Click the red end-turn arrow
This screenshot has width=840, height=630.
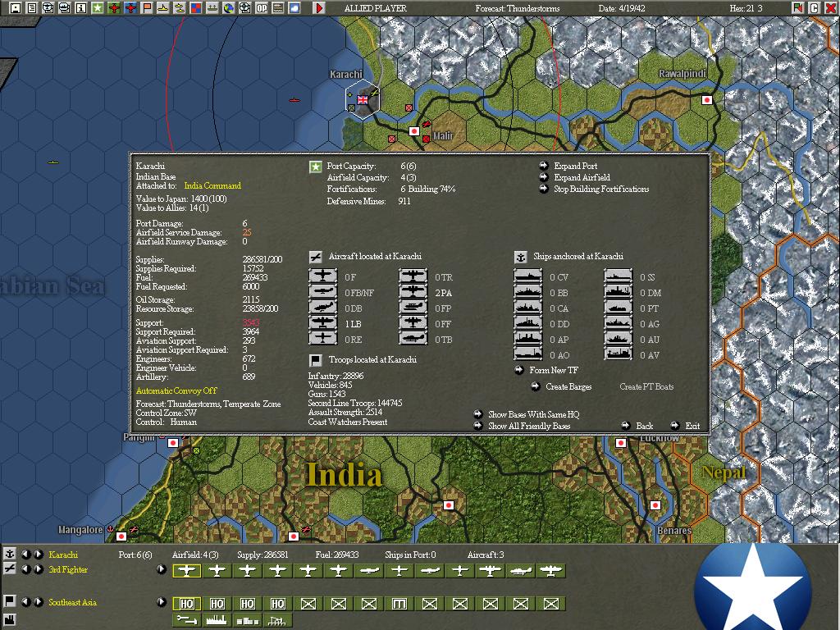click(x=319, y=7)
